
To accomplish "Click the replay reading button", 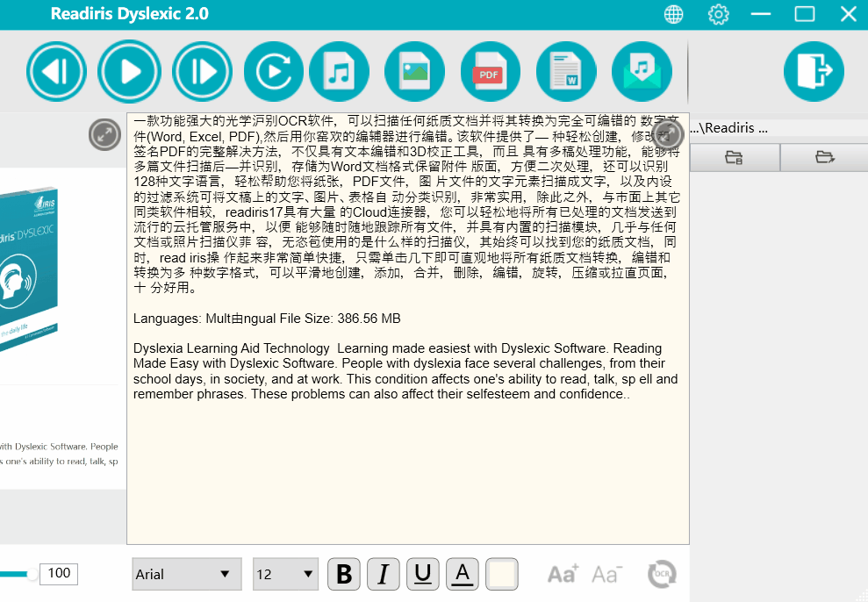I will [274, 71].
